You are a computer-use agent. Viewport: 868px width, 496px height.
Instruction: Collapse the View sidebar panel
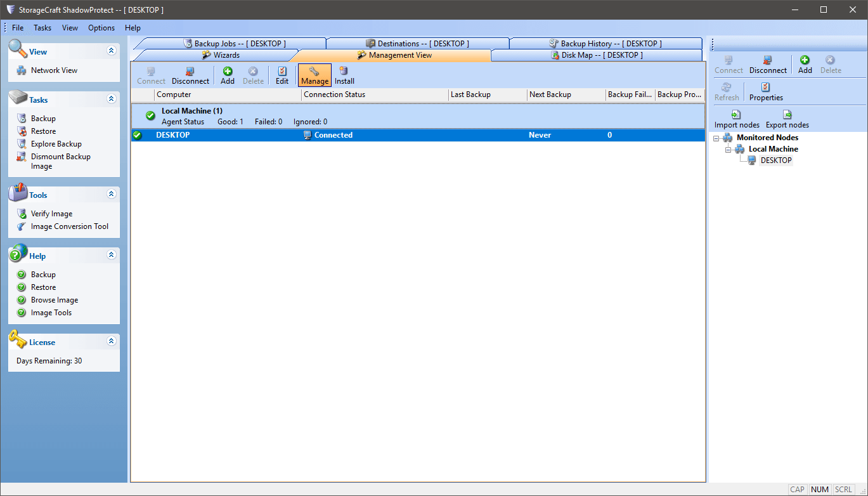click(x=112, y=51)
